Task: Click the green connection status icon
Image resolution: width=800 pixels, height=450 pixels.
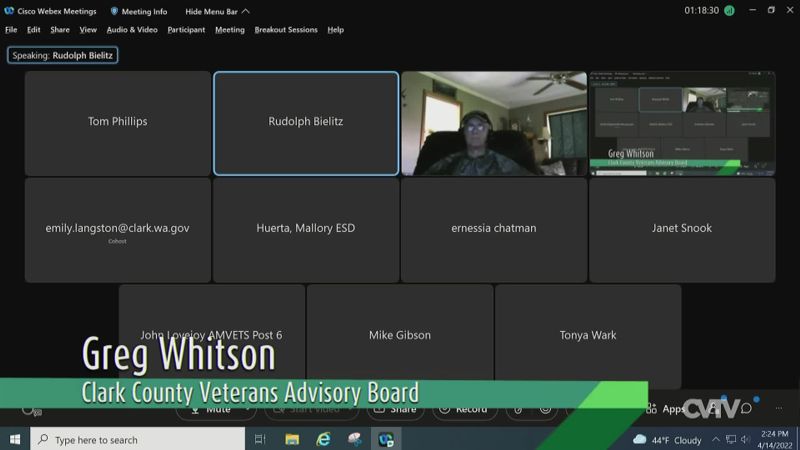Action: [729, 10]
